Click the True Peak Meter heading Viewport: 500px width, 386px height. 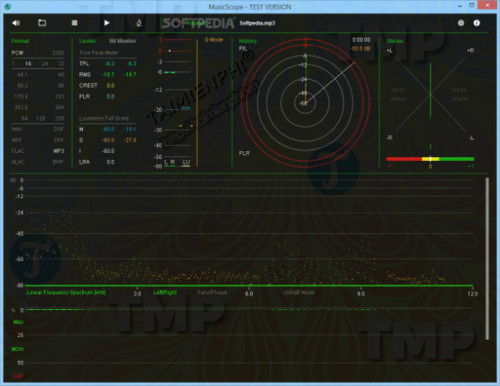click(99, 53)
